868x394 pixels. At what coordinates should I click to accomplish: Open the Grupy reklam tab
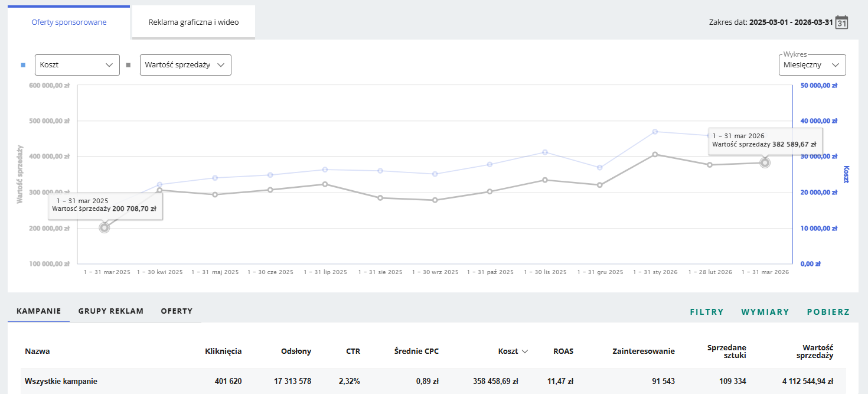pyautogui.click(x=111, y=311)
